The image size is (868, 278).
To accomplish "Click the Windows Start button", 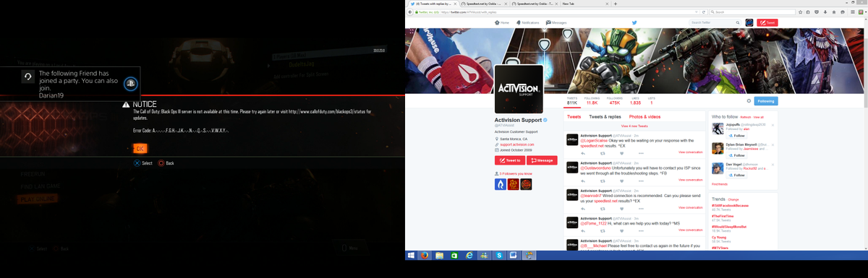I will click(x=412, y=255).
